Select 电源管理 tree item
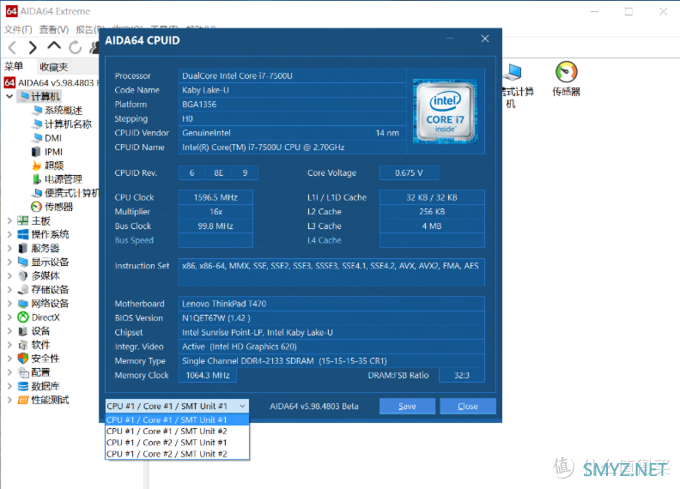Screen dimensions: 680x489 tap(63, 179)
